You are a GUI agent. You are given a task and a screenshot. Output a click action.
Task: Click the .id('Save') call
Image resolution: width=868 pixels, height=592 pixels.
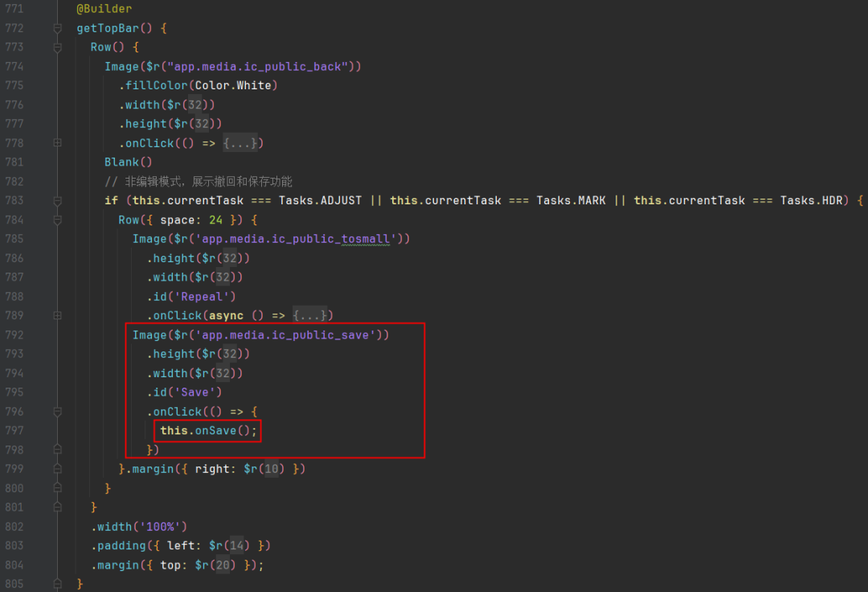(x=184, y=392)
